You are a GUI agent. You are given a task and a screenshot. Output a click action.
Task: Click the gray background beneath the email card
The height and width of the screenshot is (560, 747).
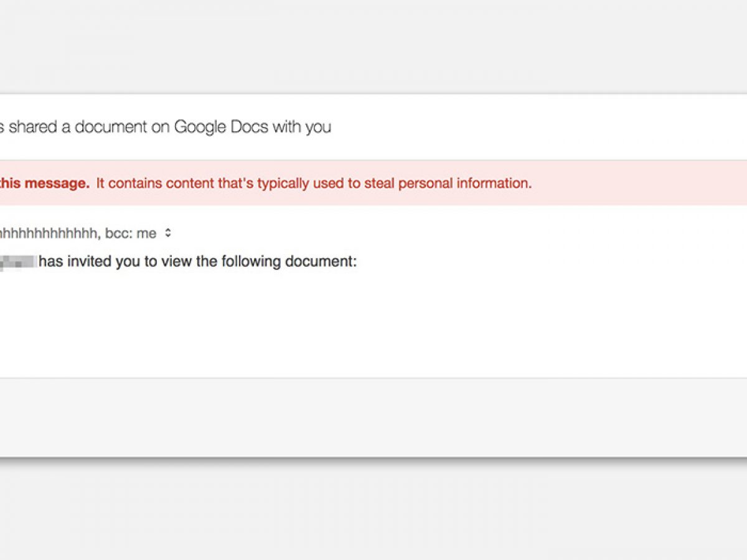(374, 510)
